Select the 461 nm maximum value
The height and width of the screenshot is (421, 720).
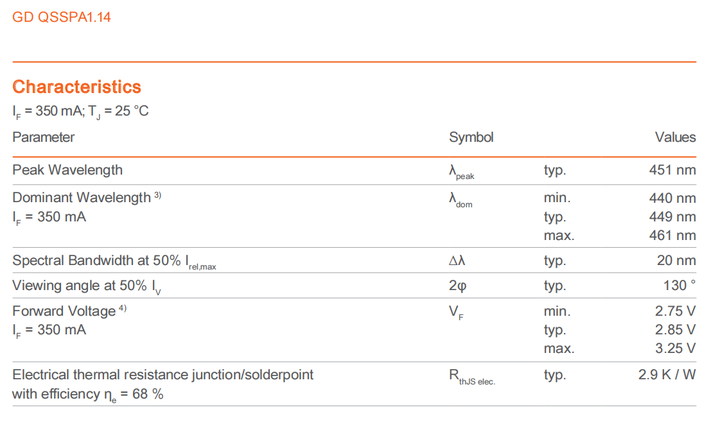[672, 236]
